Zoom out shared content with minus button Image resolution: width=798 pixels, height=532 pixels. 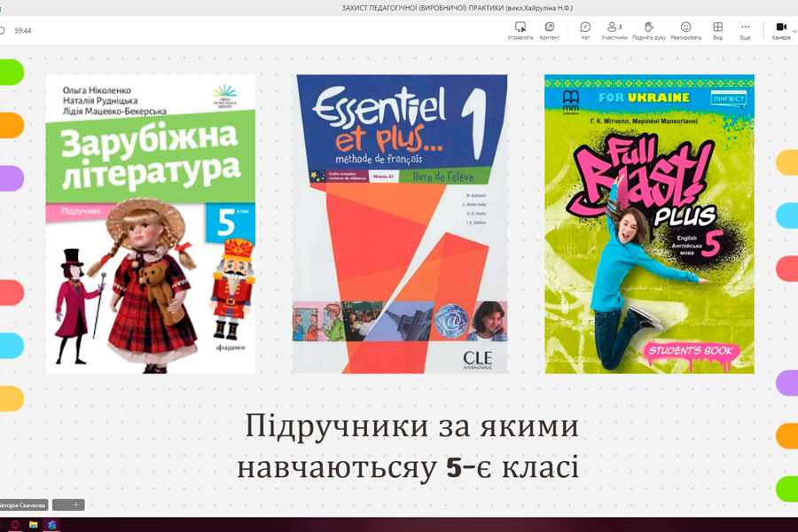[61, 505]
